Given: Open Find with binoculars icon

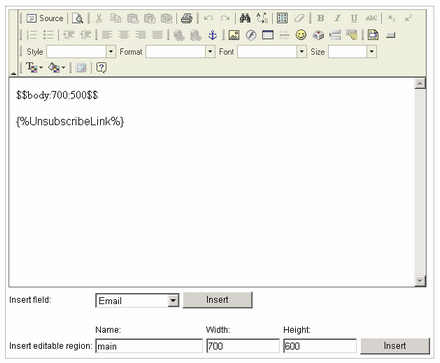Looking at the screenshot, I should point(245,18).
